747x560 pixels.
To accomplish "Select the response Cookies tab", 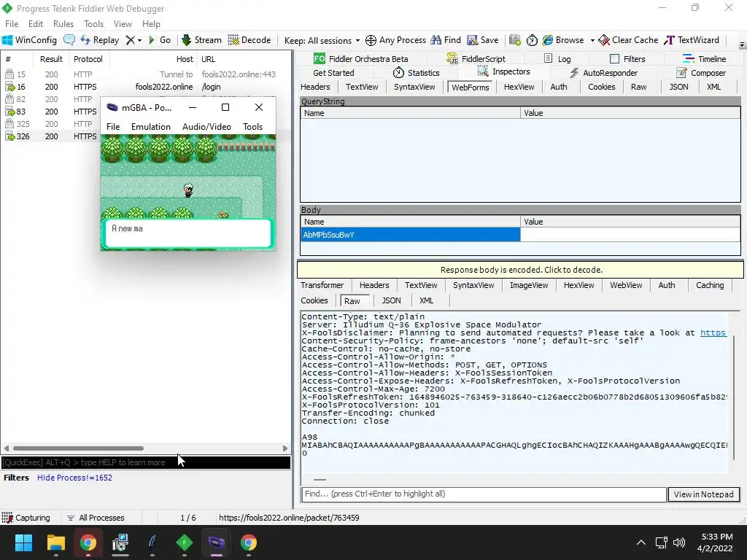I will pos(314,300).
